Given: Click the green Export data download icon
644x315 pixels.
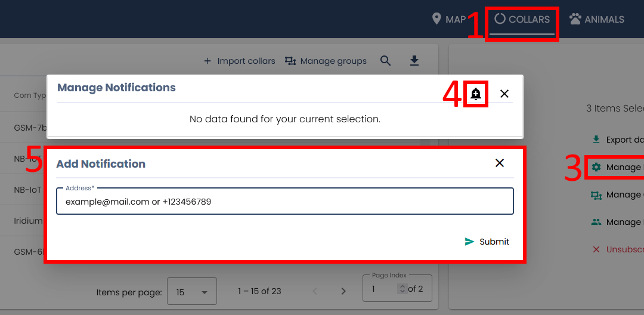Looking at the screenshot, I should (596, 140).
